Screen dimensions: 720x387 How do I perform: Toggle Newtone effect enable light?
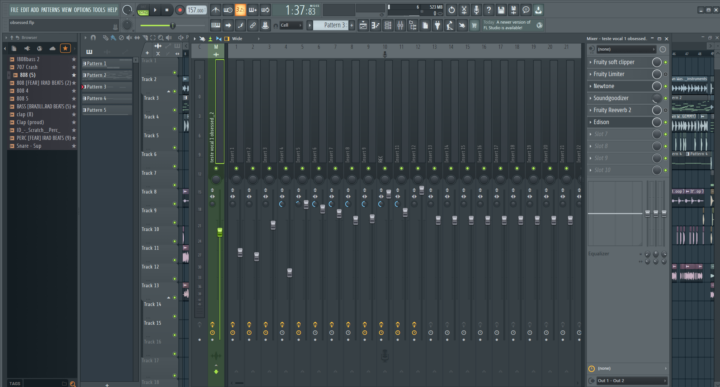[x=665, y=86]
